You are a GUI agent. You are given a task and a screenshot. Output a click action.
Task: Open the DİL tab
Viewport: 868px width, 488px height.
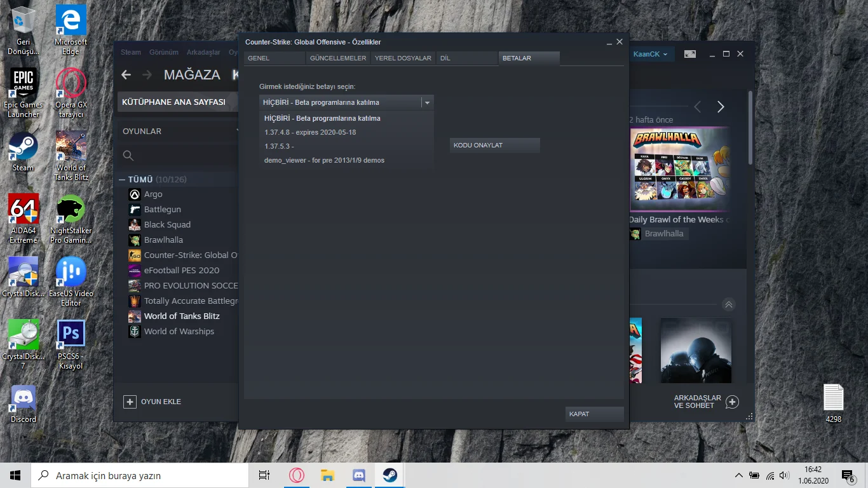[466, 58]
